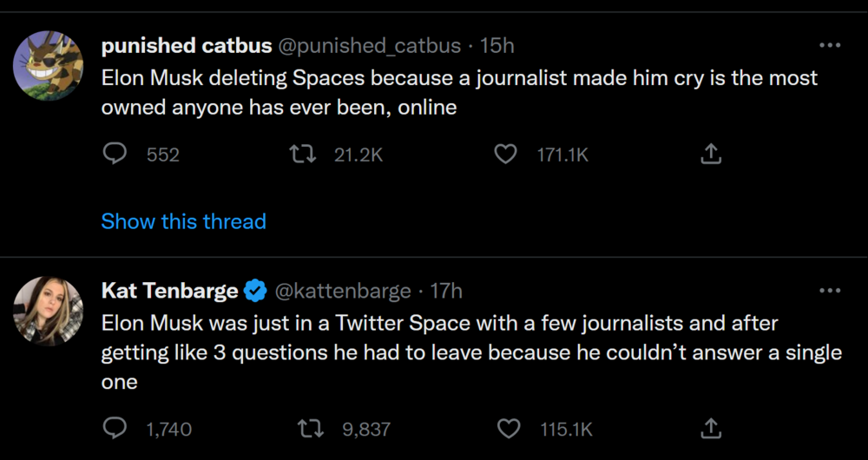Click Kat Tenbarge's verified badge
Screen dimensions: 868x460
[255, 291]
